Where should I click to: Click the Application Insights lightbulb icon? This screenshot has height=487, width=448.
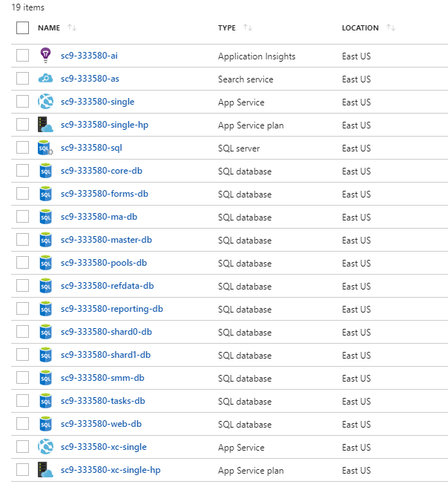[45, 55]
